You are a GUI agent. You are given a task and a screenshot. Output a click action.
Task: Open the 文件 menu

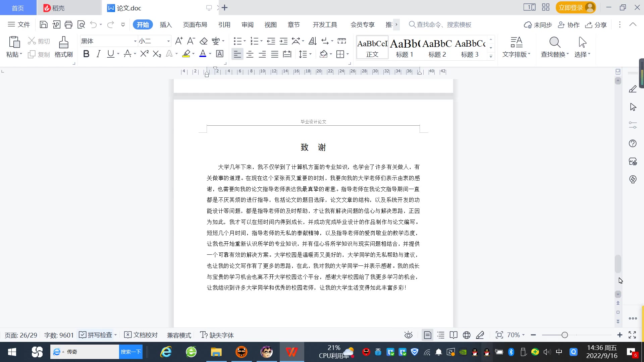[19, 24]
